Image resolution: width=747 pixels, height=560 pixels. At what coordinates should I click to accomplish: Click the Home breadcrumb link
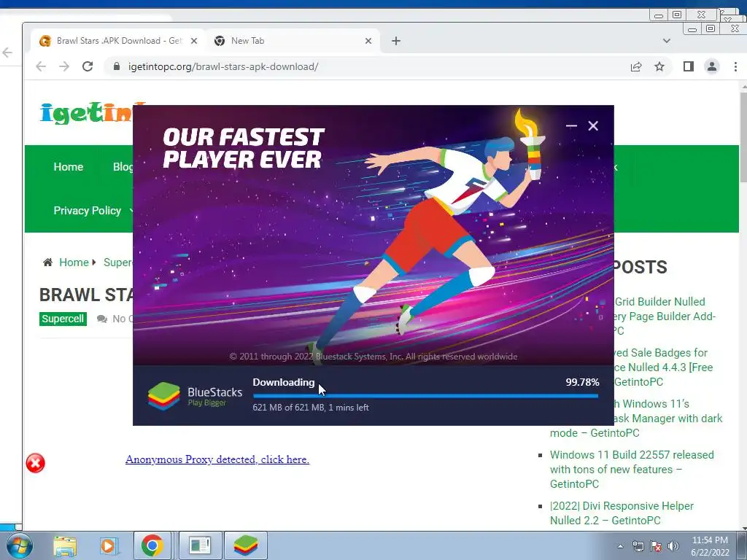coord(74,262)
